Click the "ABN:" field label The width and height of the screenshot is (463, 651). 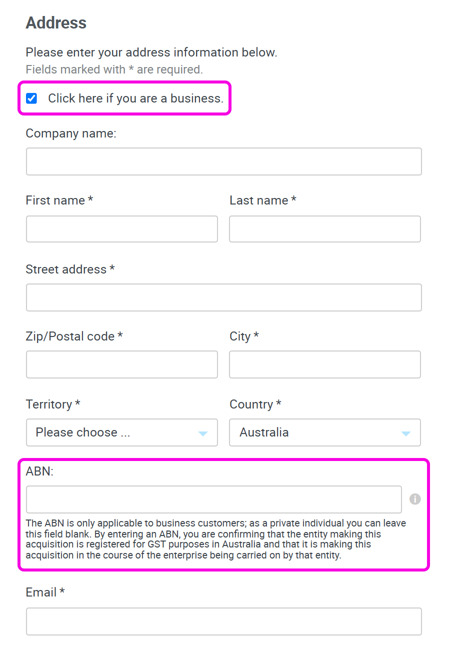coord(39,471)
